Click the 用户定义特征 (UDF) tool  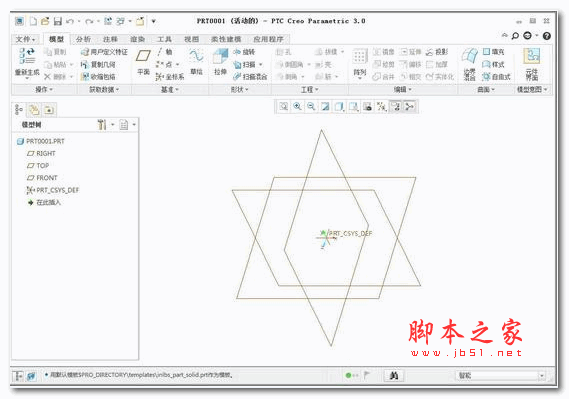click(x=104, y=52)
